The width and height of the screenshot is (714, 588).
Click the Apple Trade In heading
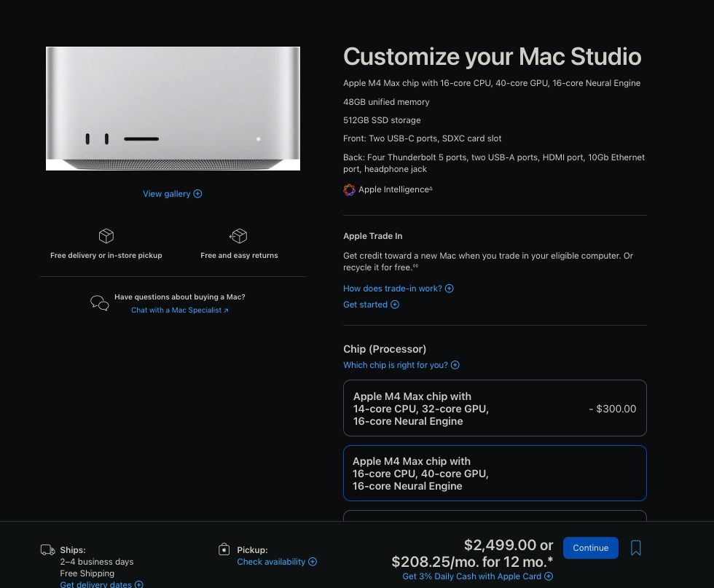pyautogui.click(x=372, y=236)
